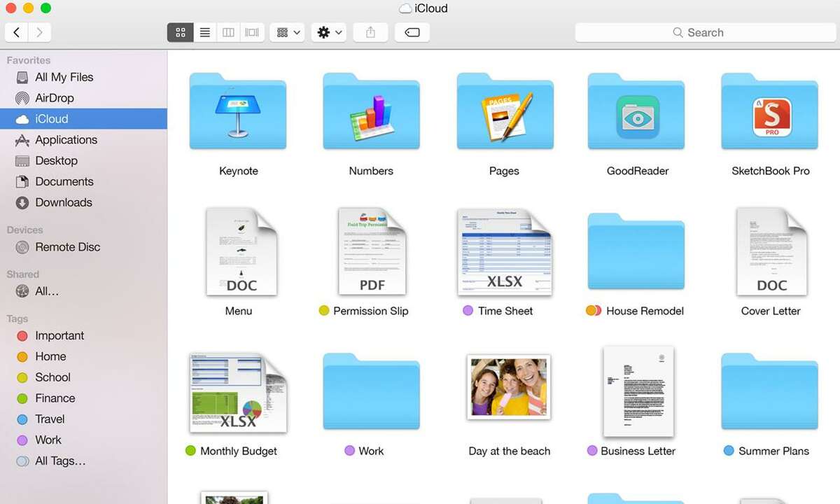Click the Tags section header

point(17,318)
